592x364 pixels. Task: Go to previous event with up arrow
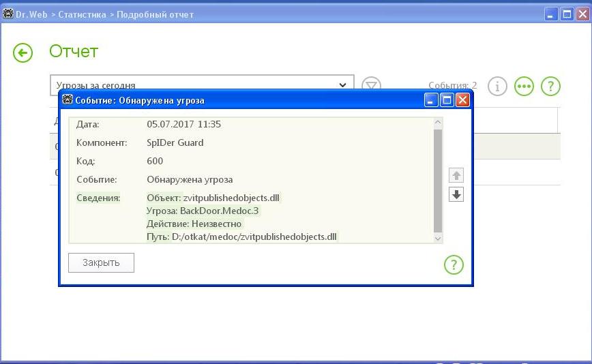pos(456,175)
